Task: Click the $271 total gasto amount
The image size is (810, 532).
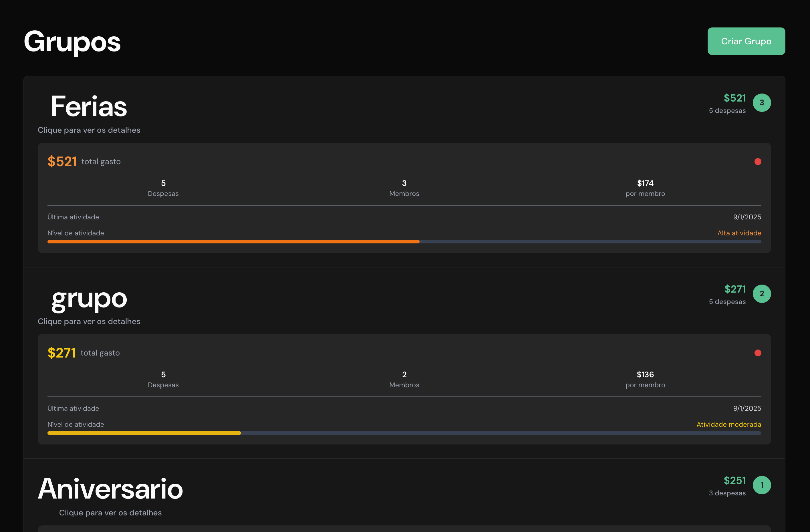Action: tap(61, 353)
